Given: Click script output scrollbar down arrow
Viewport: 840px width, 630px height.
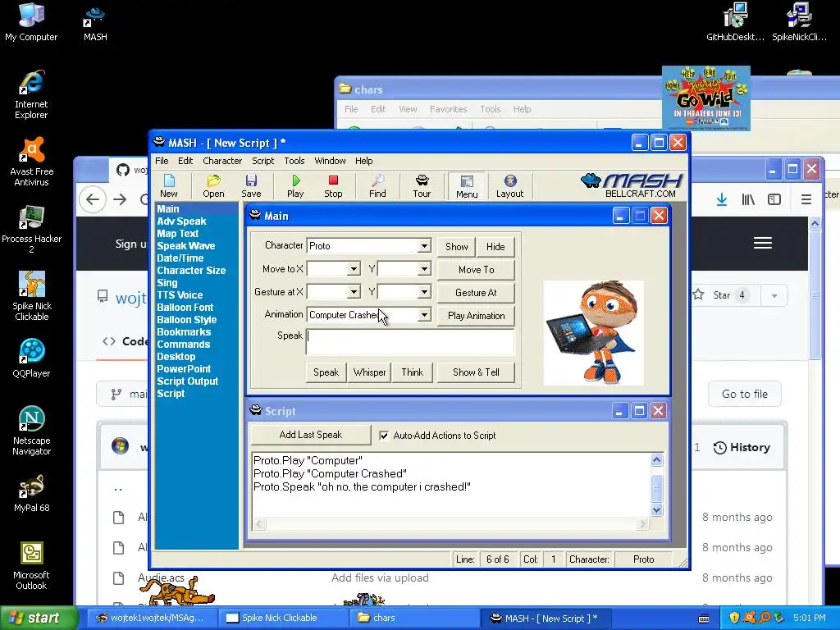Looking at the screenshot, I should (657, 510).
